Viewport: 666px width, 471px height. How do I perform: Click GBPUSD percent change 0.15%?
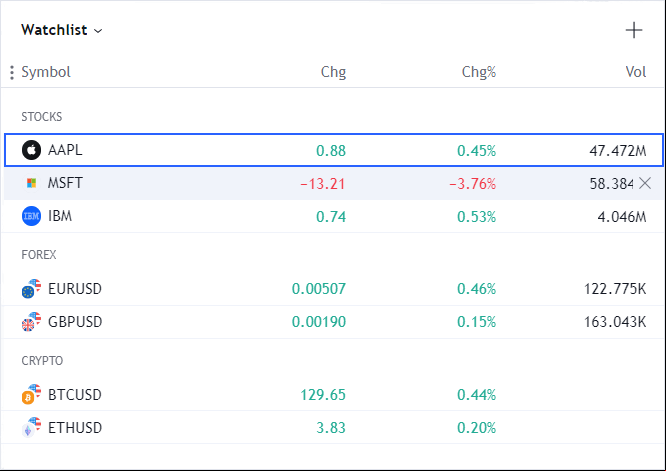(477, 322)
